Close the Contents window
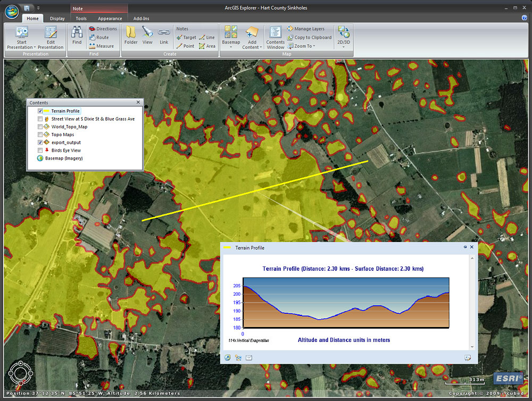Image resolution: width=532 pixels, height=401 pixels. pos(138,102)
